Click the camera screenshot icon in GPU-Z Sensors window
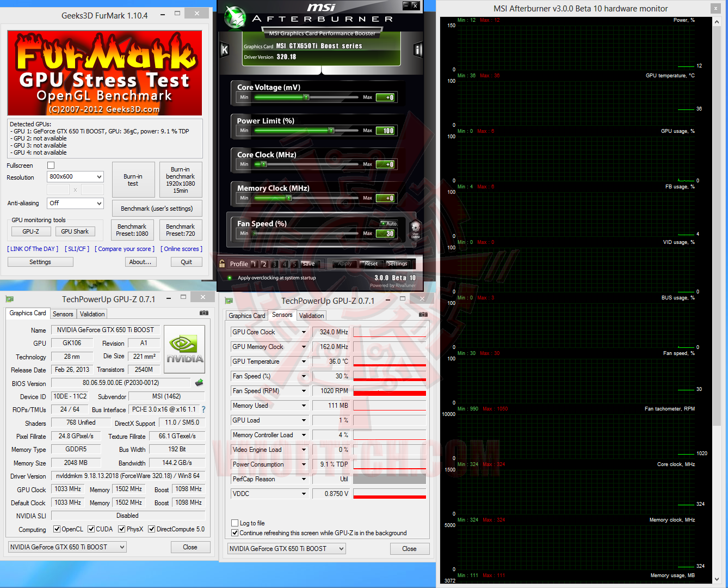Image resolution: width=728 pixels, height=588 pixels. [x=423, y=315]
